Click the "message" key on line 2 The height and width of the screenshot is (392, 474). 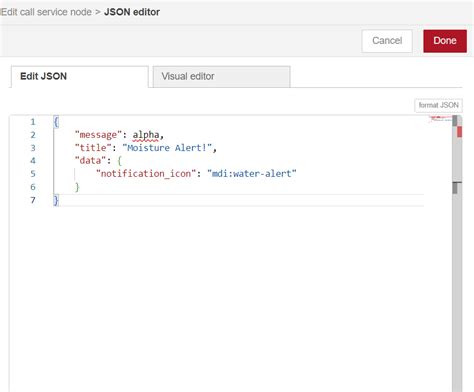98,135
